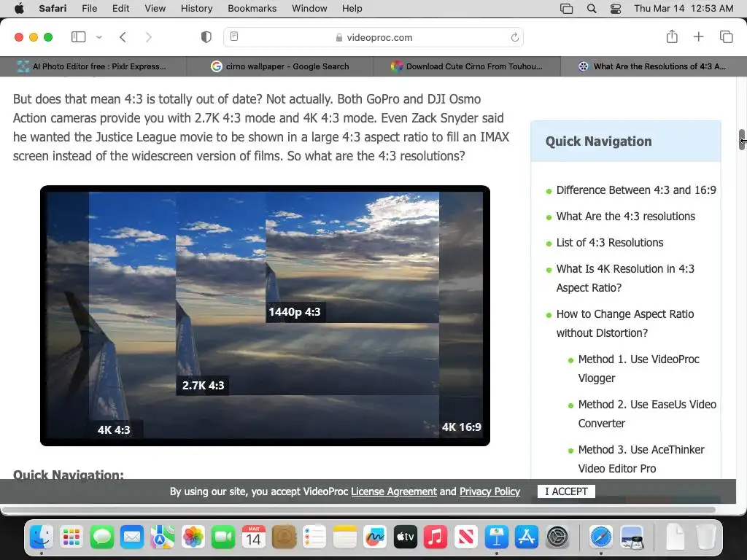Switch to Download Cute Cirno tab
The height and width of the screenshot is (560, 747).
[x=467, y=66]
